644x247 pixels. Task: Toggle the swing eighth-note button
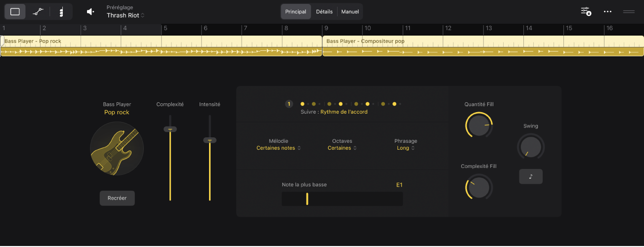[x=531, y=176]
